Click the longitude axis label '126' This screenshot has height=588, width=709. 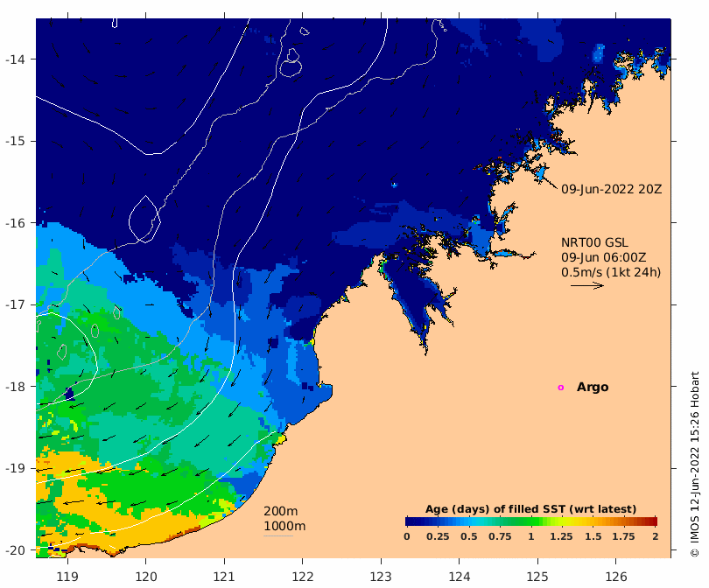(616, 577)
